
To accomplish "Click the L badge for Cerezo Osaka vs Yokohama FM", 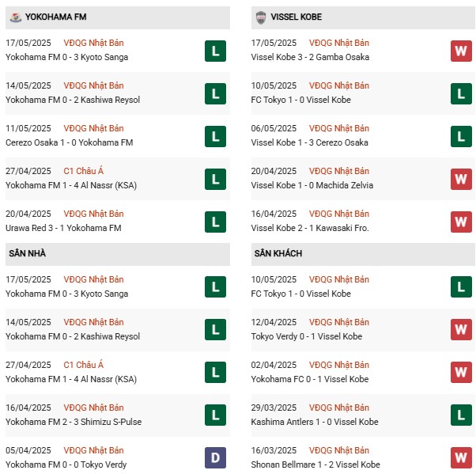I will pos(215,137).
